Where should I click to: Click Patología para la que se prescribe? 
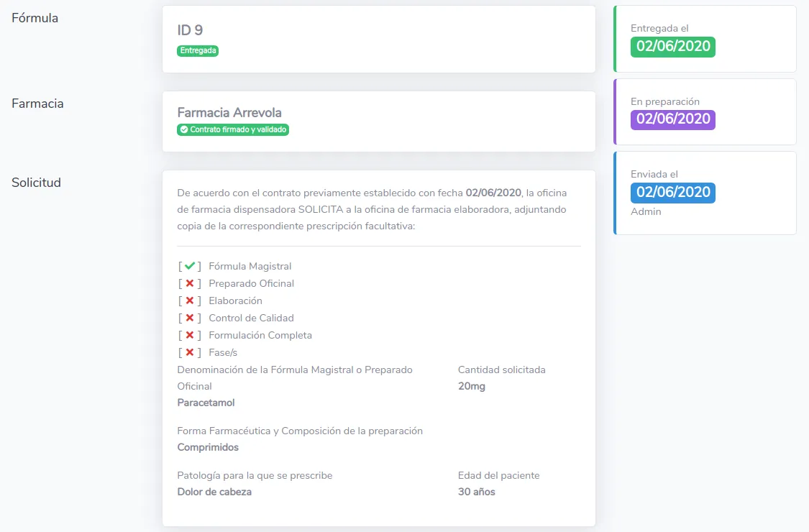tap(255, 475)
